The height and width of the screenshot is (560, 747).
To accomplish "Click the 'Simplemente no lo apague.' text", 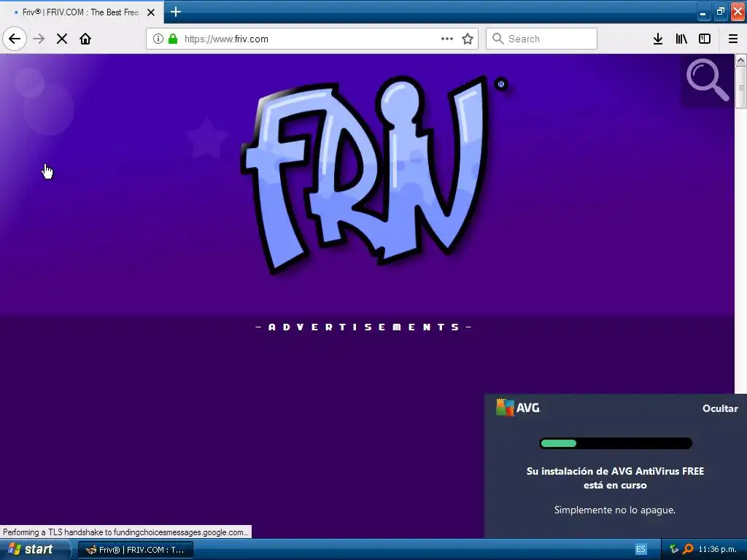I will [614, 510].
